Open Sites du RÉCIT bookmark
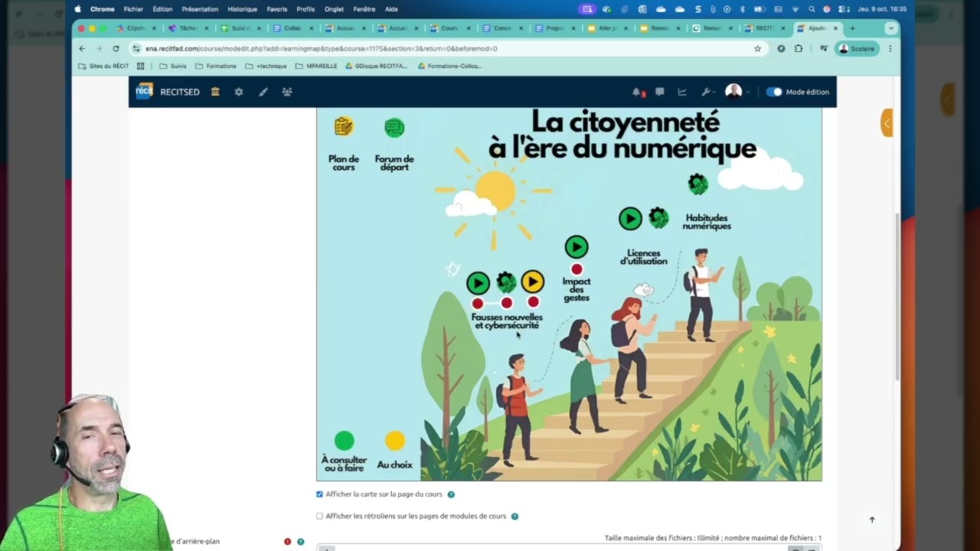 (x=104, y=66)
